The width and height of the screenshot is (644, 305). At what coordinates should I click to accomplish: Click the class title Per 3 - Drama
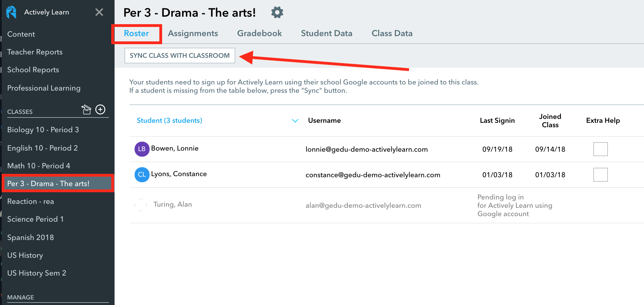189,13
